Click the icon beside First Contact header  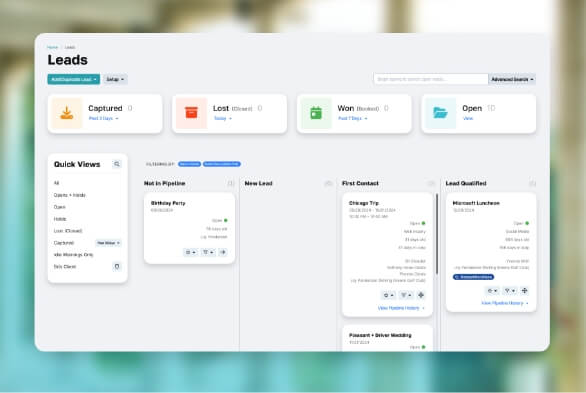tap(431, 183)
